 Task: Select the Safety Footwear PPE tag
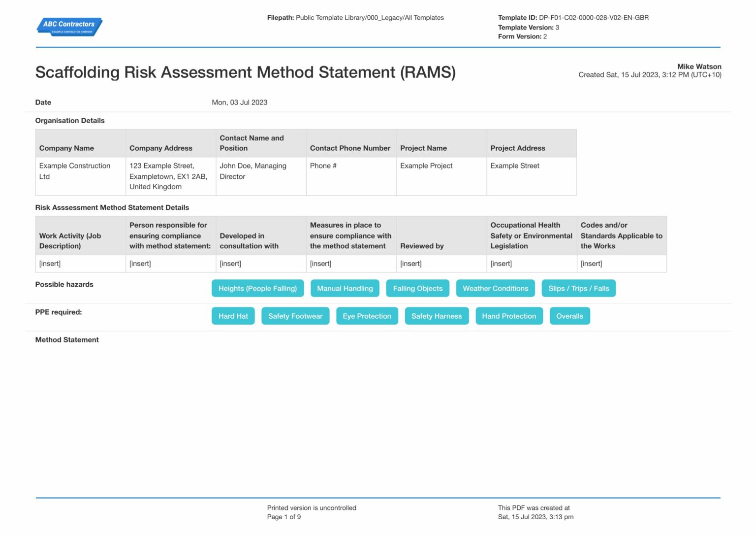click(x=295, y=316)
